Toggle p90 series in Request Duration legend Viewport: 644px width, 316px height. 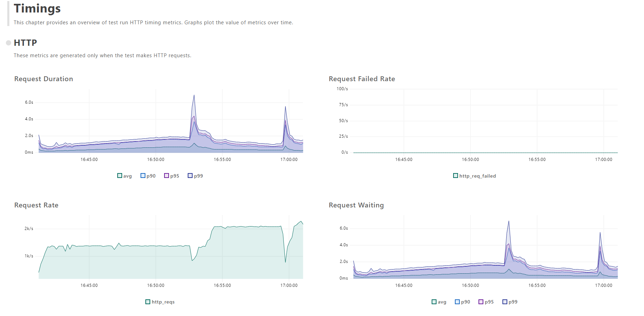point(148,176)
